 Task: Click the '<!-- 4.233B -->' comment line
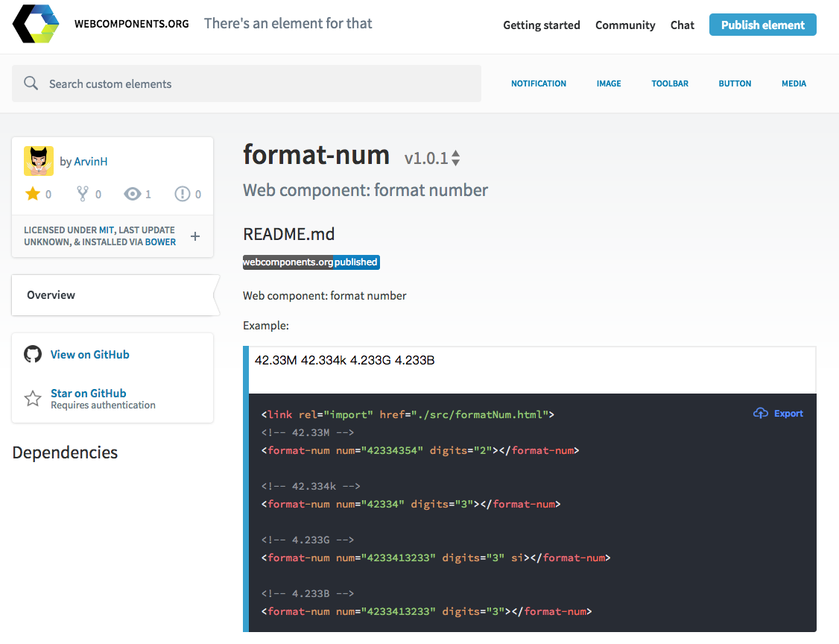[x=308, y=593]
